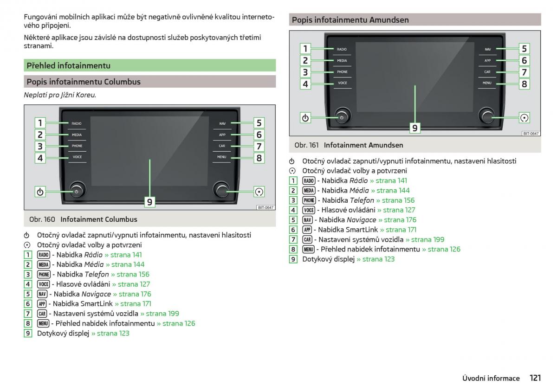This screenshot has width=557, height=392.
Task: Click APP button on Columbus infotainment diagram
Action: point(223,135)
